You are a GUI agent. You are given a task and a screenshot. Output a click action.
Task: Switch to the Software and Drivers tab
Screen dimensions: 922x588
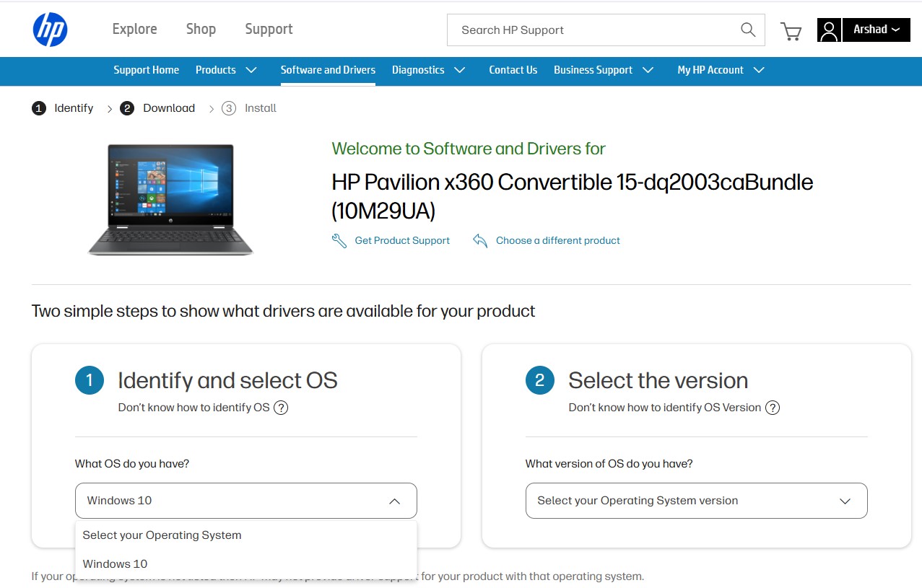(x=328, y=70)
